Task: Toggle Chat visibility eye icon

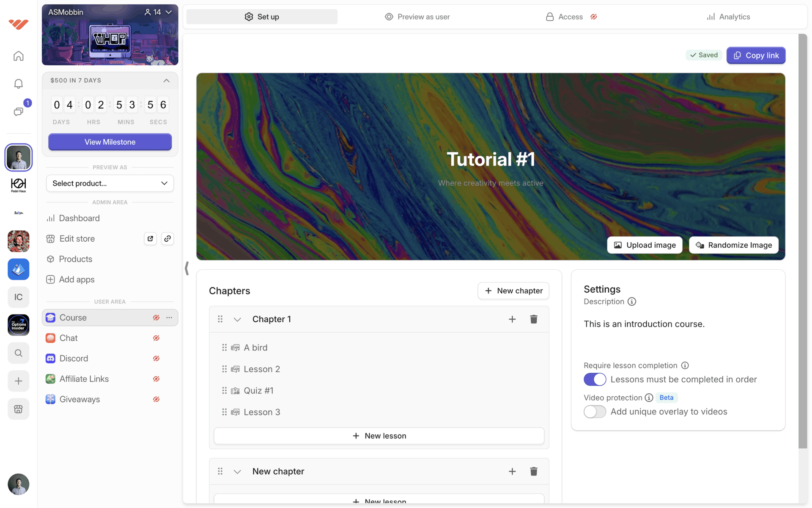Action: [x=156, y=338]
